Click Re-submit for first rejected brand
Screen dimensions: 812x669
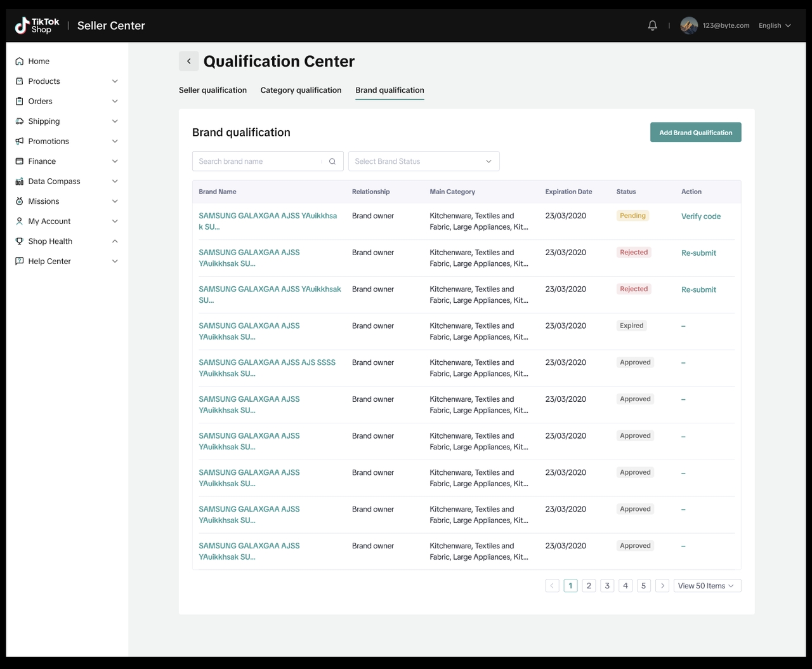pos(698,253)
